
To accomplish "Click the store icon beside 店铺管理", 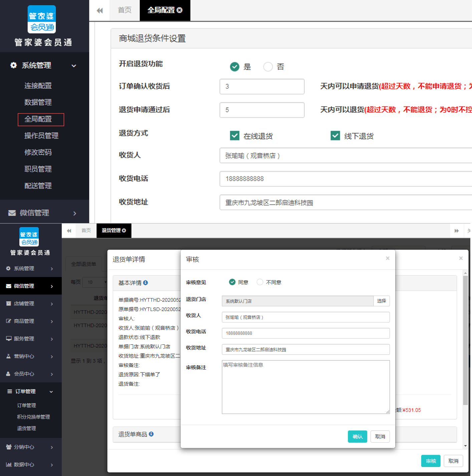I will click(9, 303).
